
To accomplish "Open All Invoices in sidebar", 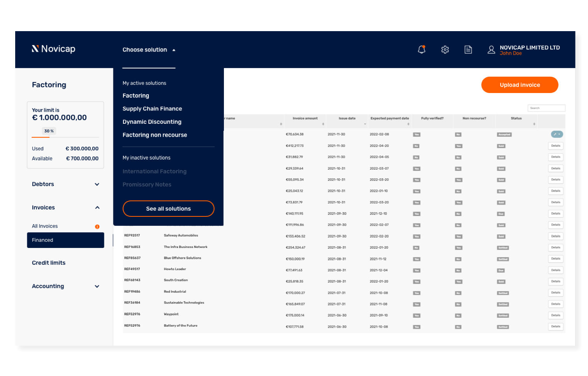I will (x=45, y=226).
